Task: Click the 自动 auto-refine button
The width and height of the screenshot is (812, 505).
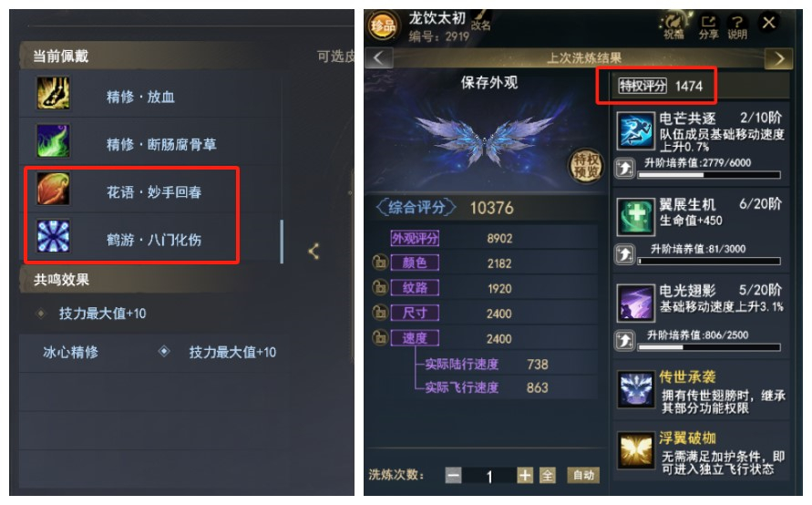Action: [x=583, y=475]
